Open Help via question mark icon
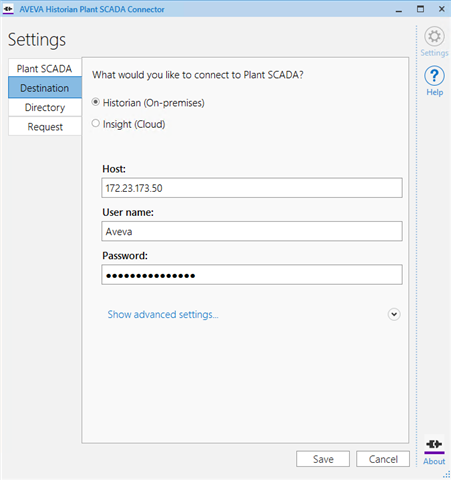This screenshot has height=480, width=451. tap(434, 76)
